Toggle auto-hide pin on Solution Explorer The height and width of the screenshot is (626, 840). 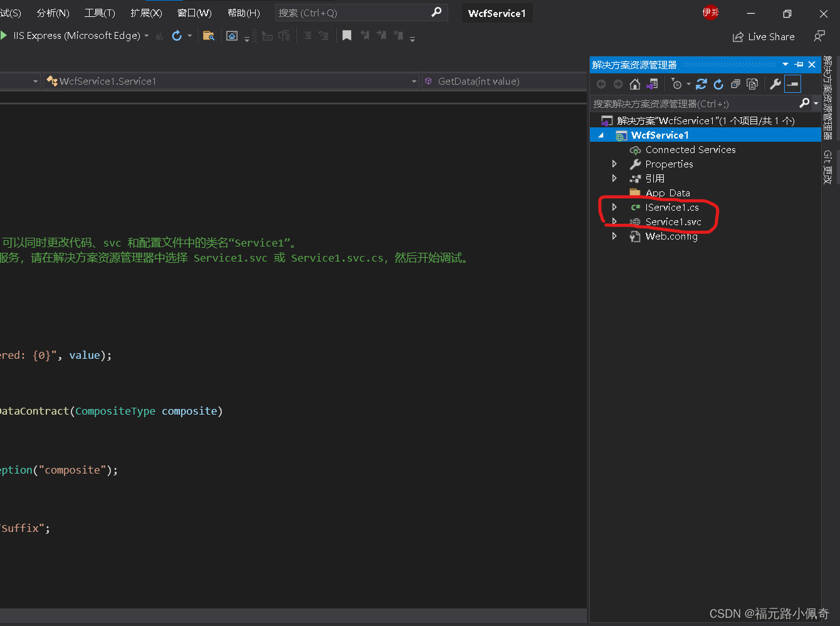click(x=799, y=65)
